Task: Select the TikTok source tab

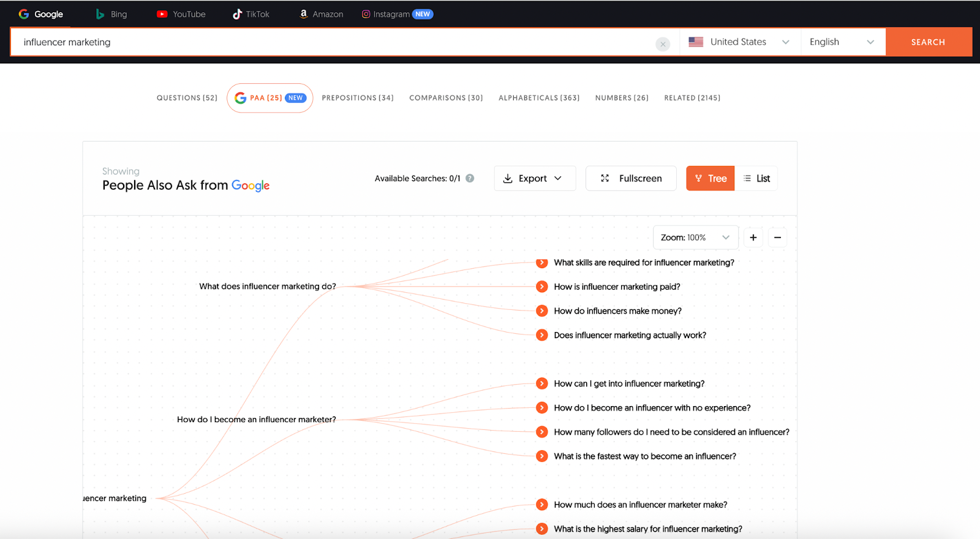Action: click(x=251, y=14)
